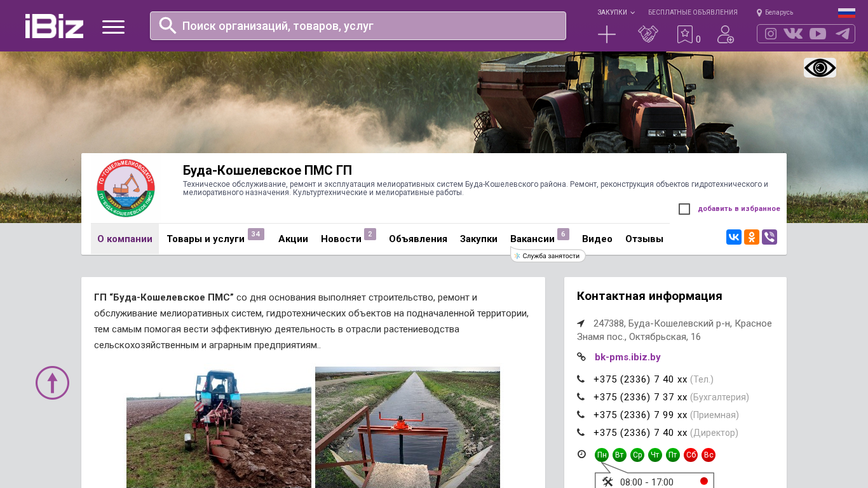
Task: Open the Telegram channel icon
Action: pyautogui.click(x=843, y=34)
